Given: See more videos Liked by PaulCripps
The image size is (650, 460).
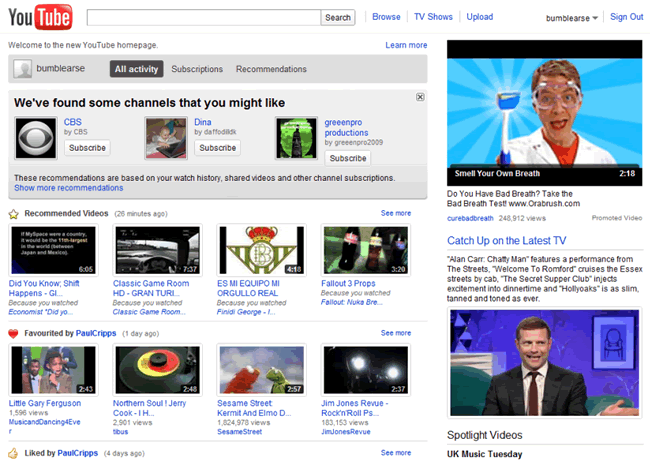Looking at the screenshot, I should [396, 453].
